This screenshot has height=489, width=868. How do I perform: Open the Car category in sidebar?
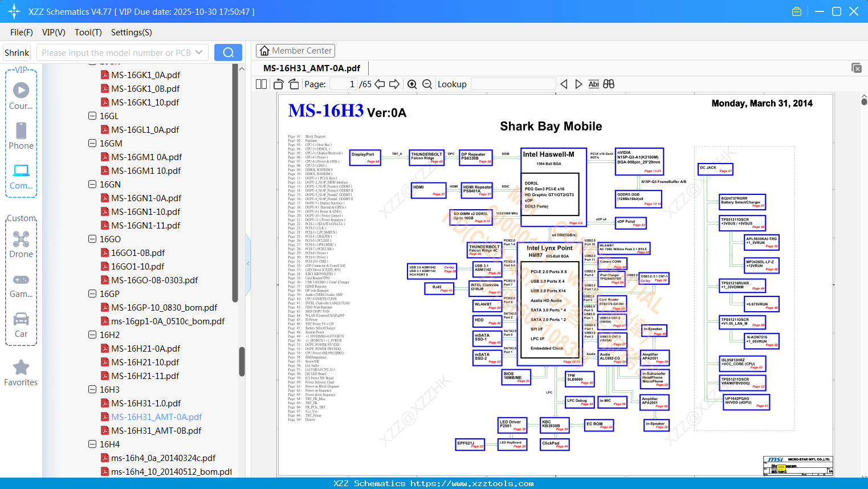[21, 325]
